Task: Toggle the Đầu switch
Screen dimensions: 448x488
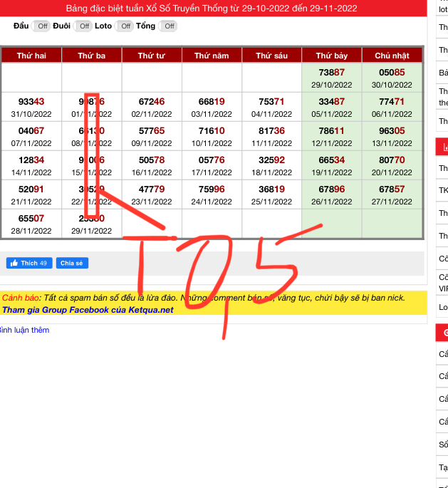Action: [41, 26]
